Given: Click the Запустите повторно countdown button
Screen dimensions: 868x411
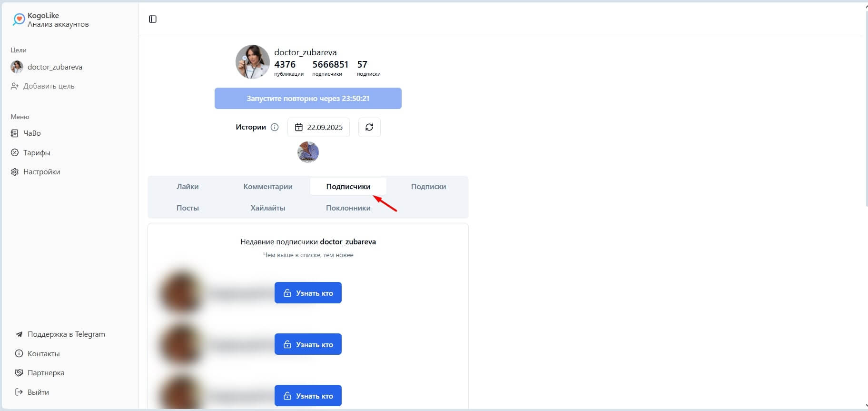Looking at the screenshot, I should pos(308,98).
